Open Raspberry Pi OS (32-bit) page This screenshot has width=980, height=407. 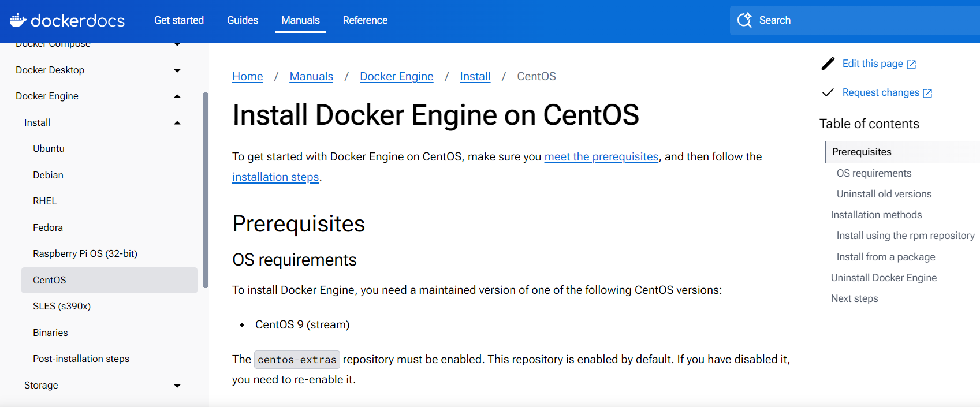click(85, 253)
